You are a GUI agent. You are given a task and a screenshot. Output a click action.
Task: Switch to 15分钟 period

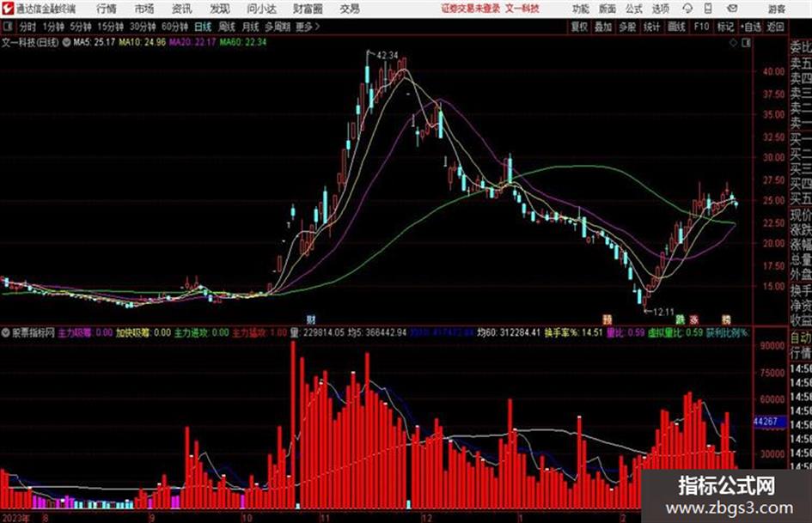point(111,27)
